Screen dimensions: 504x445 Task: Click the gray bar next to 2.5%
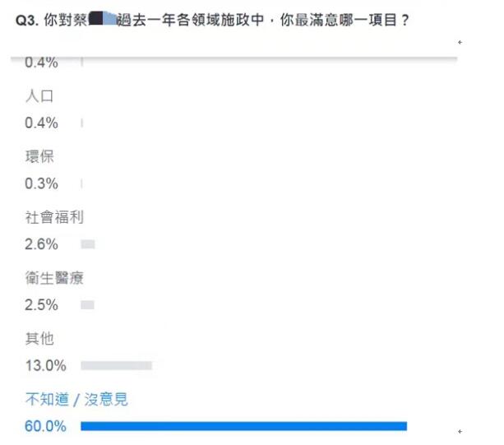pyautogui.click(x=88, y=305)
